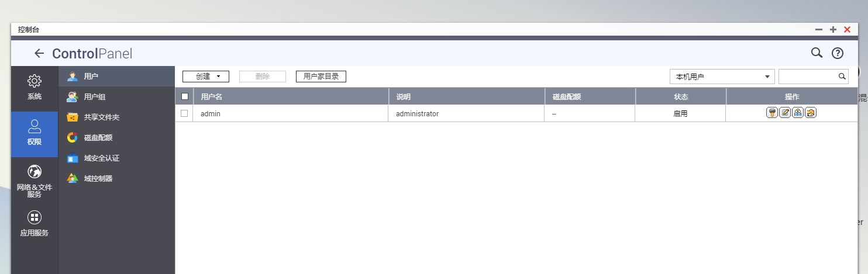The height and width of the screenshot is (274, 868).
Task: Edit admin account profile (pencil icon)
Action: click(x=786, y=113)
